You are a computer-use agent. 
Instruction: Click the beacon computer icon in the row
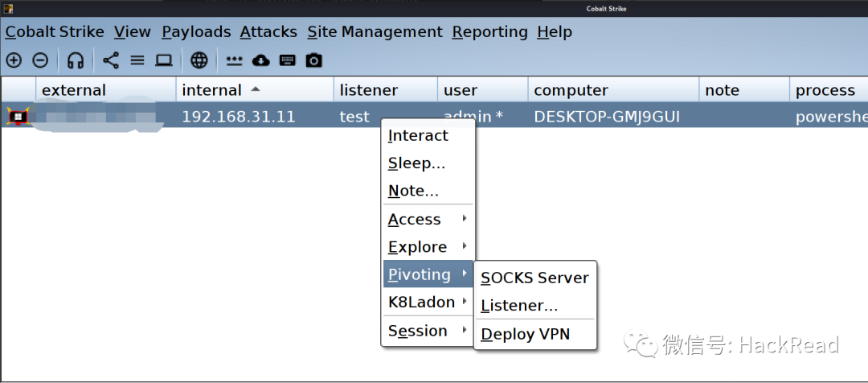17,117
